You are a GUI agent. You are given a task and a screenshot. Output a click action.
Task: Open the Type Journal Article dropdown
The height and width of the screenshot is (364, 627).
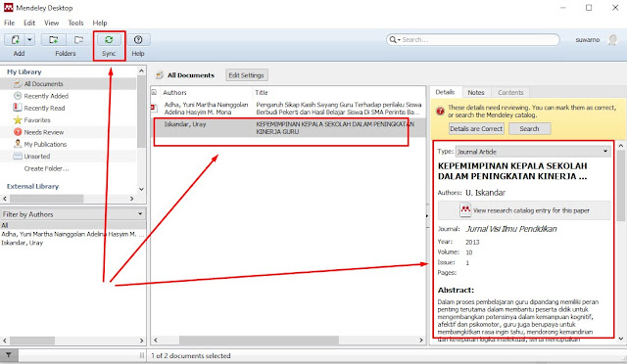click(533, 152)
